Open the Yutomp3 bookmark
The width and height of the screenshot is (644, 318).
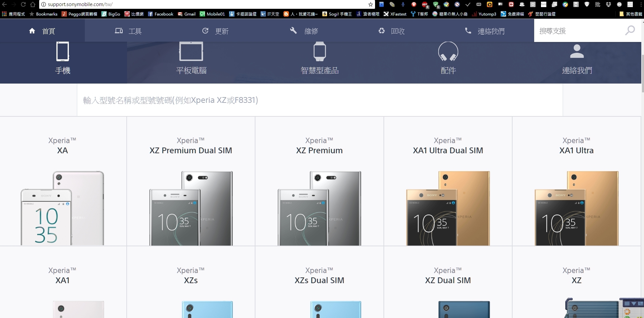484,14
